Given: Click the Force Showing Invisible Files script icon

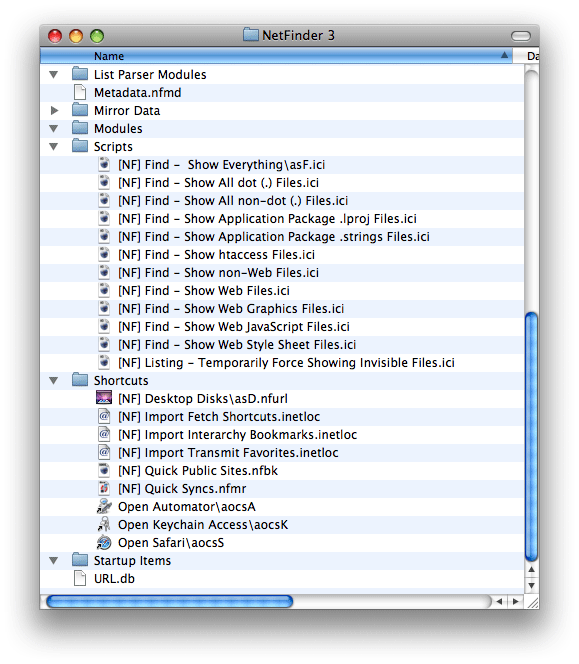Looking at the screenshot, I should coord(104,362).
